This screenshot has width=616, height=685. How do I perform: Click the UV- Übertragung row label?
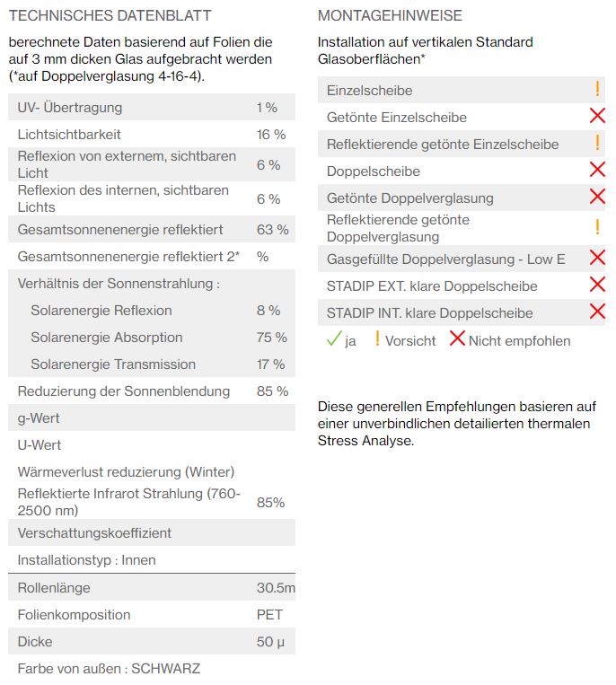70,108
